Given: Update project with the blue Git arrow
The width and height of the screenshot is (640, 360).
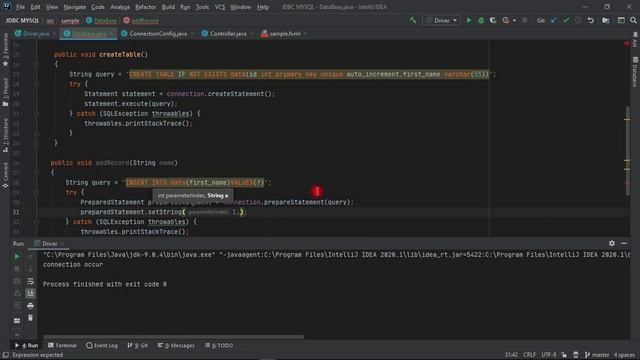Looking at the screenshot, I should coord(554,20).
